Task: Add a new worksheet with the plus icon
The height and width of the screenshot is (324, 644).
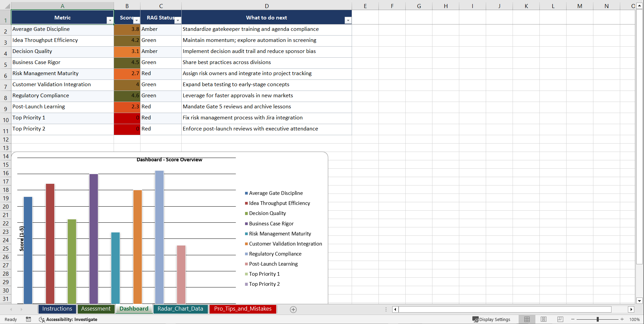Action: click(293, 309)
